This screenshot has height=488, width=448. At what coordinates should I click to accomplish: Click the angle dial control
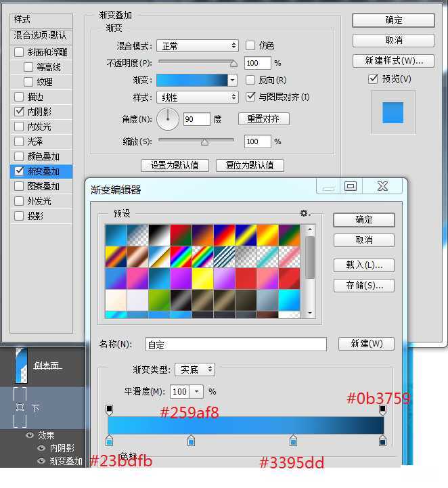(x=168, y=119)
